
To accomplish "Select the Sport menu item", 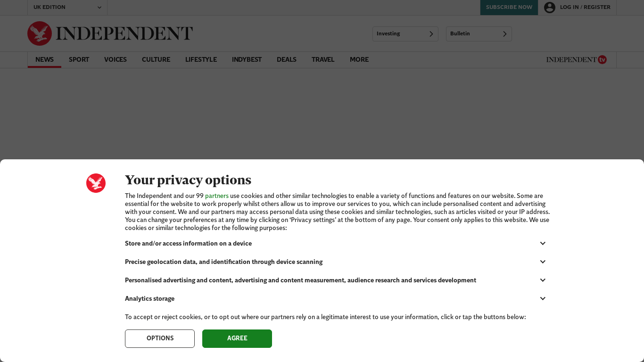I will click(x=79, y=60).
